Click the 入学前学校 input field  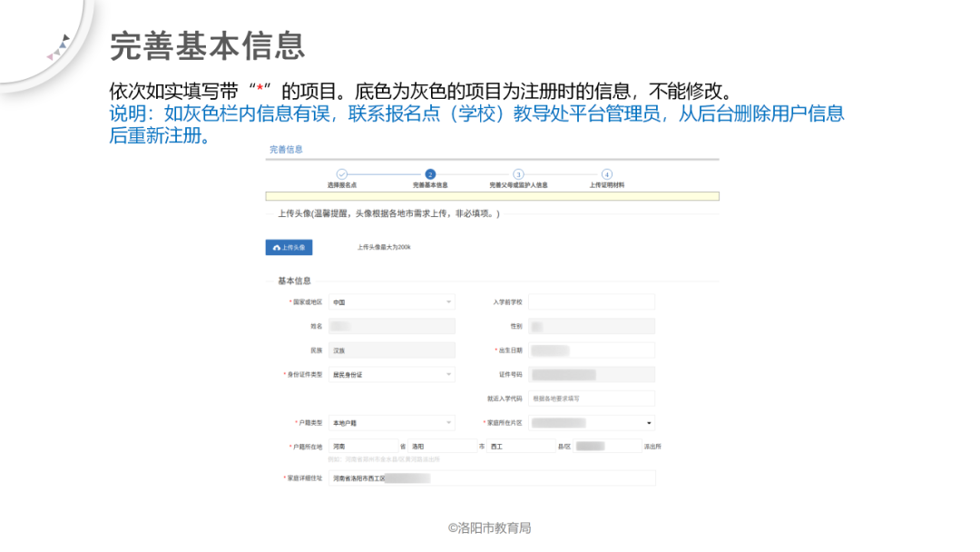(x=592, y=301)
